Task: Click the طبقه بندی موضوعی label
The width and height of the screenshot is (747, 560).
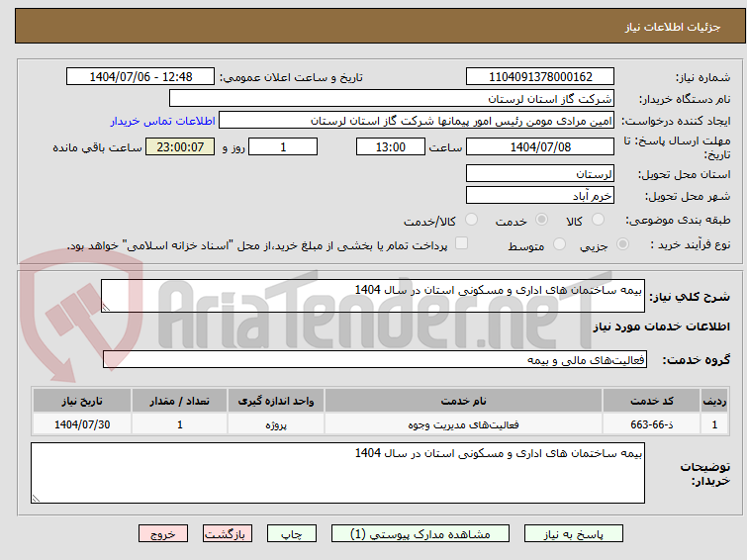Action: pos(678,220)
